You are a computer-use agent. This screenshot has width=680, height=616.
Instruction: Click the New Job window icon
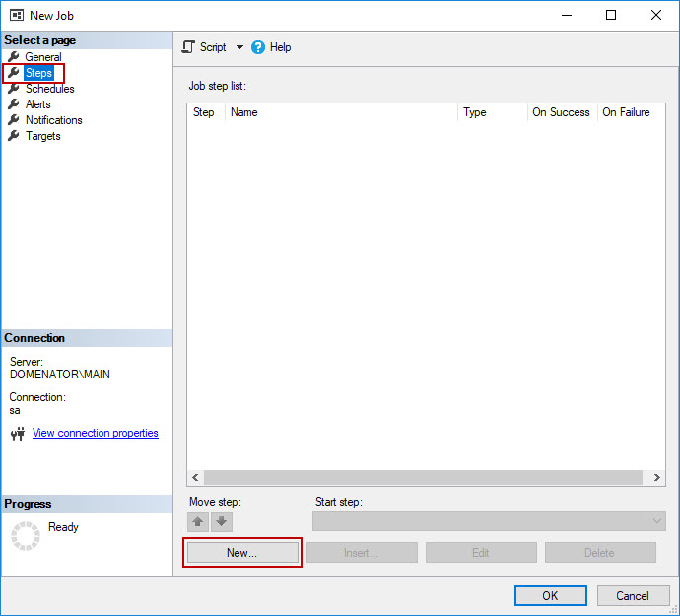(x=17, y=15)
